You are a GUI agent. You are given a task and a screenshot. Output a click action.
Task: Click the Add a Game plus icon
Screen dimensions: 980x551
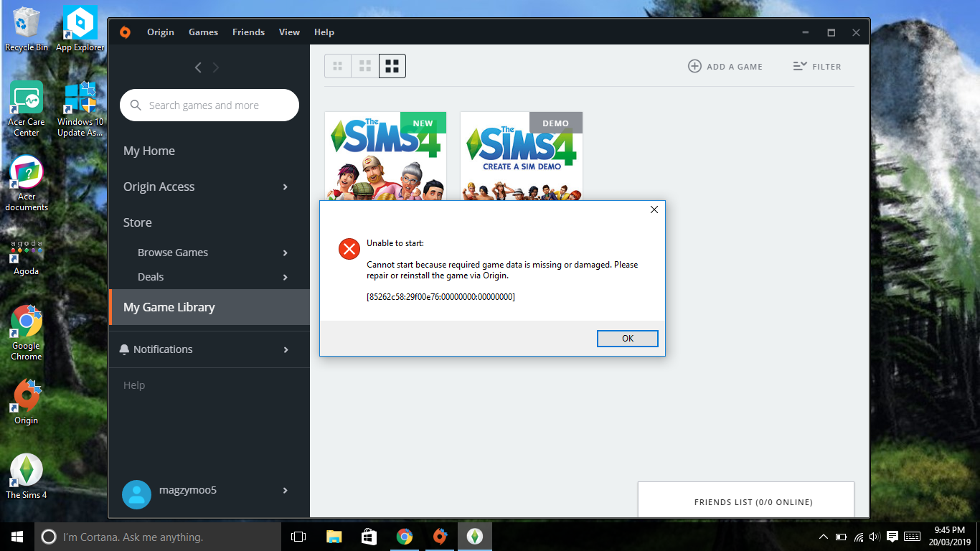694,66
